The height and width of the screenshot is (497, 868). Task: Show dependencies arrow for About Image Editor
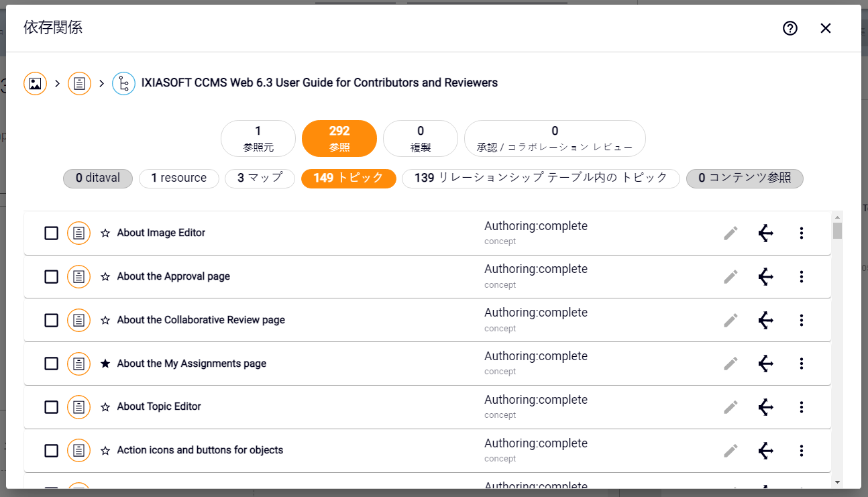(x=765, y=233)
